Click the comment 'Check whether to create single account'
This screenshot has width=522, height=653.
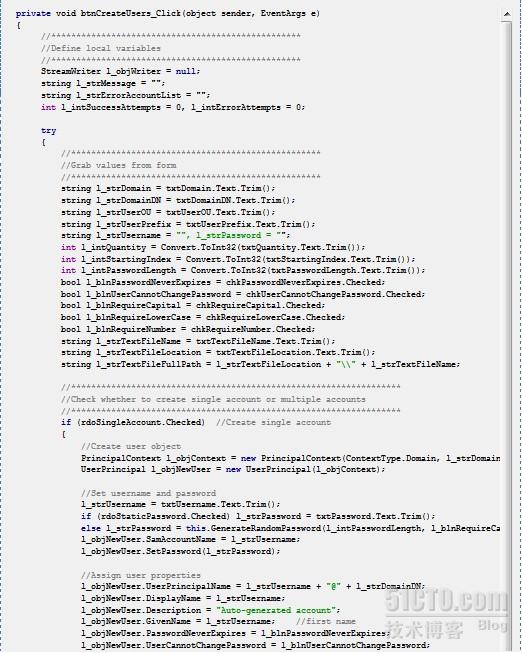click(x=213, y=399)
